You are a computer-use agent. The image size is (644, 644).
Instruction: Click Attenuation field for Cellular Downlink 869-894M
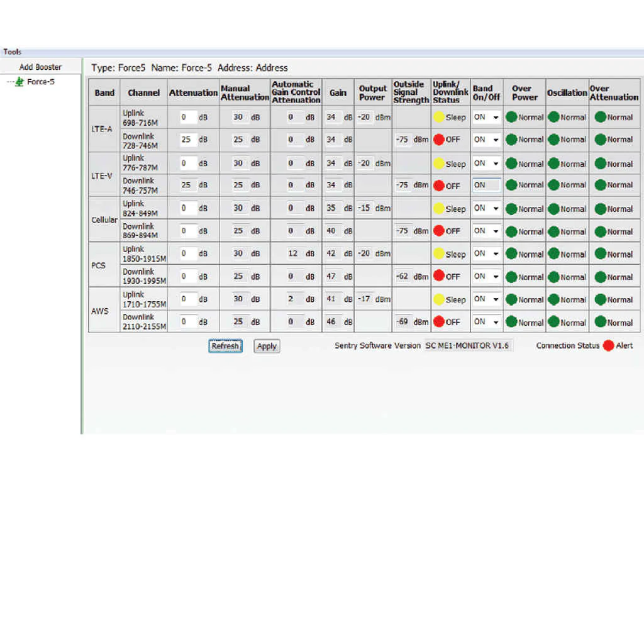187,231
